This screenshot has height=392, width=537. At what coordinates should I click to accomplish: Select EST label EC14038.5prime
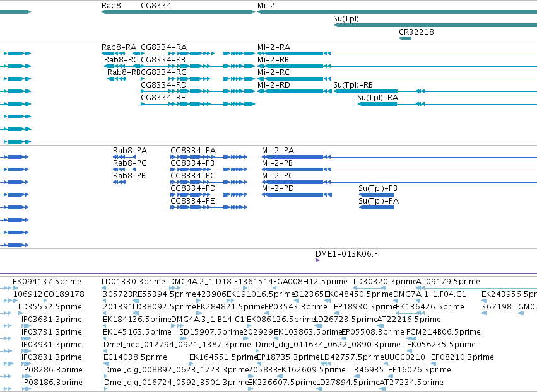(135, 357)
